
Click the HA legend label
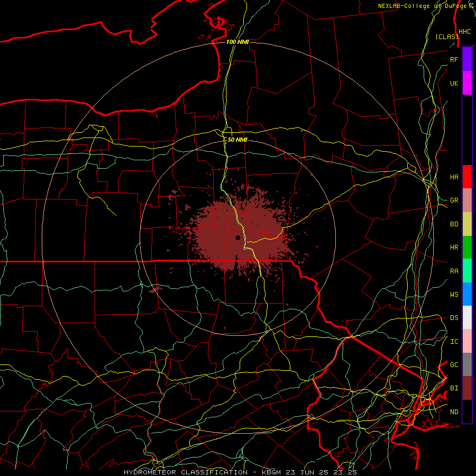click(x=454, y=177)
